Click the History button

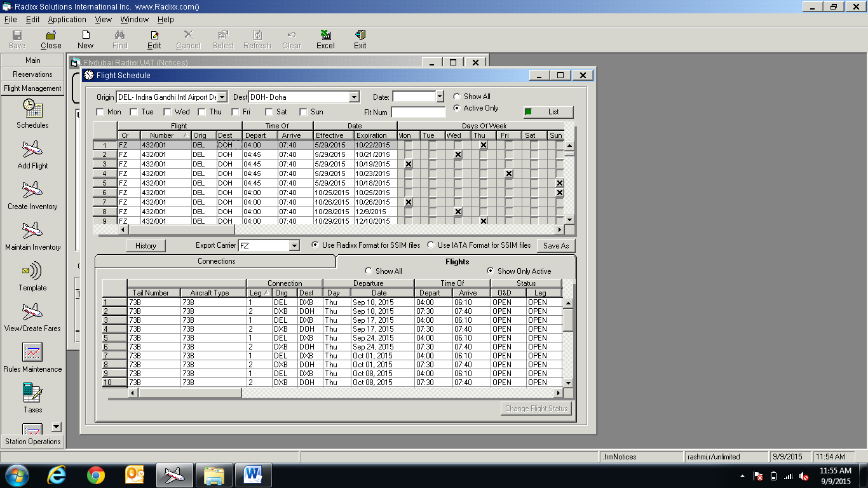pyautogui.click(x=146, y=246)
